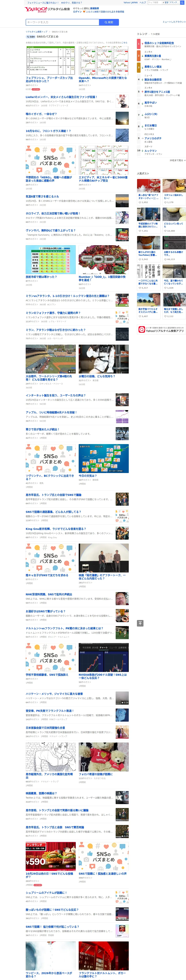Image resolution: width=186 pixels, height=980 pixels.
Task: Open trend #2 累積再生数1億
Action: pyautogui.click(x=152, y=56)
